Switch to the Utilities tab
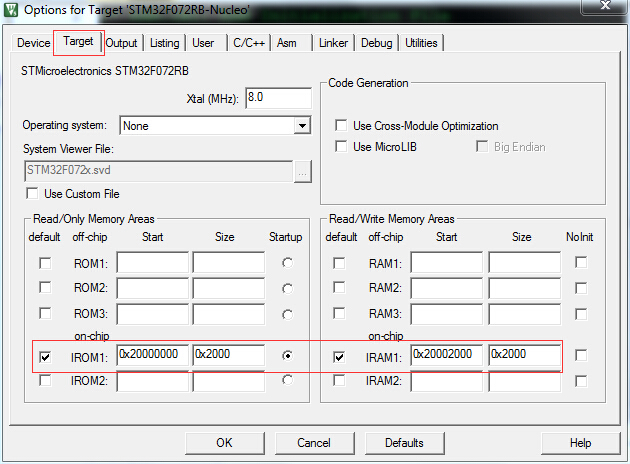This screenshot has width=630, height=464. coord(421,43)
